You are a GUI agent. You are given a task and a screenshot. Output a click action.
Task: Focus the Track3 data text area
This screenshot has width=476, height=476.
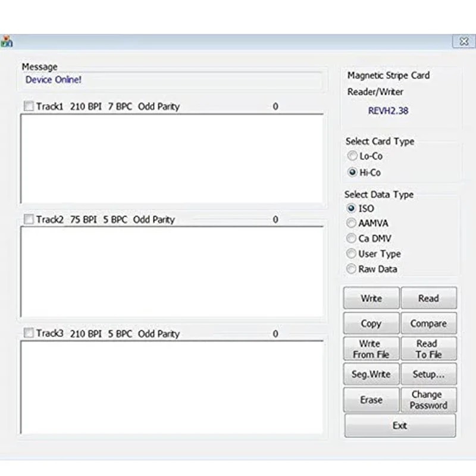pos(172,387)
